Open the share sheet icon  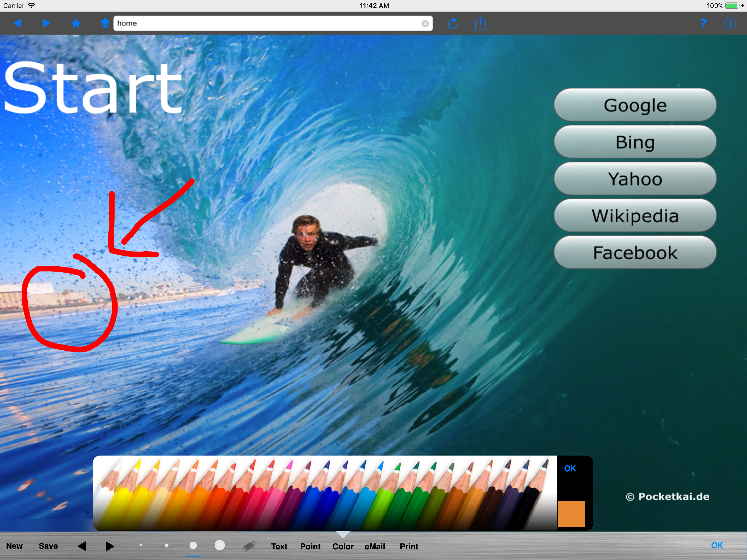point(480,23)
